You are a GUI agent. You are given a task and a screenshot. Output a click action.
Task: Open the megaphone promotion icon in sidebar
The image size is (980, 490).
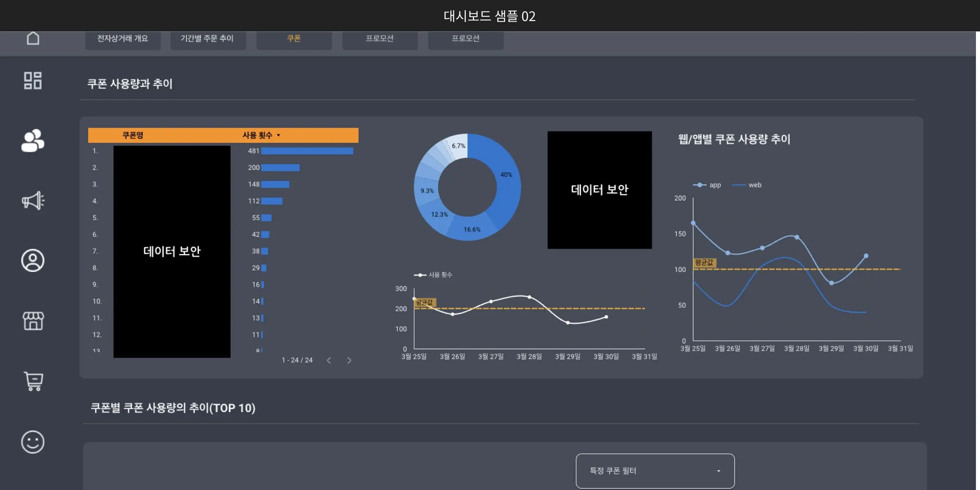(33, 200)
